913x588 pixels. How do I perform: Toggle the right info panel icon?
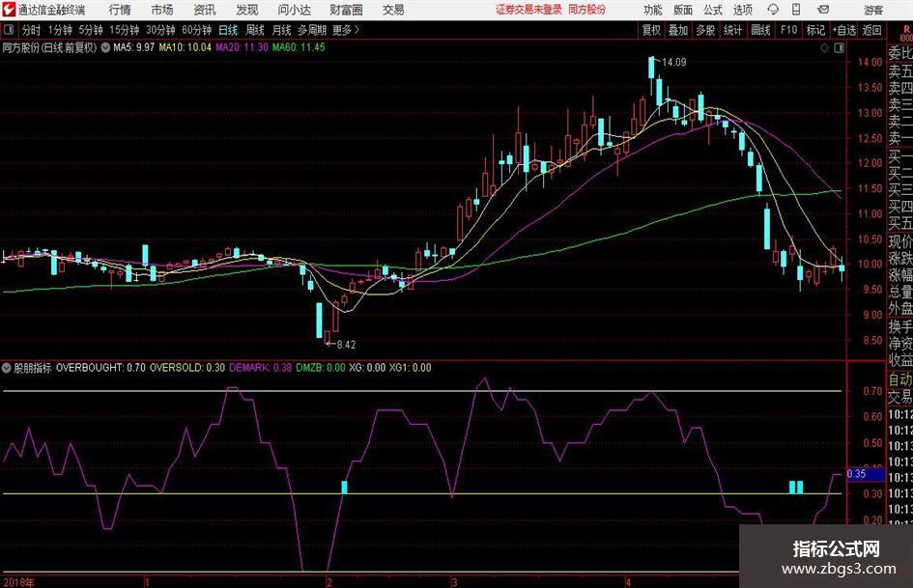[839, 48]
